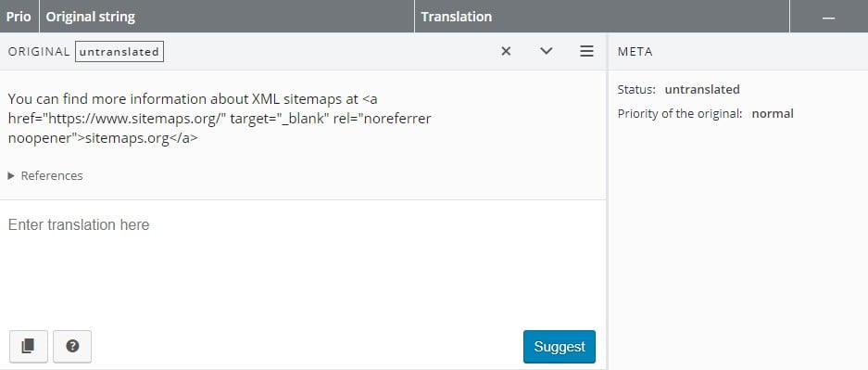The width and height of the screenshot is (868, 370).
Task: Sort by the Original string column header
Action: coord(227,17)
